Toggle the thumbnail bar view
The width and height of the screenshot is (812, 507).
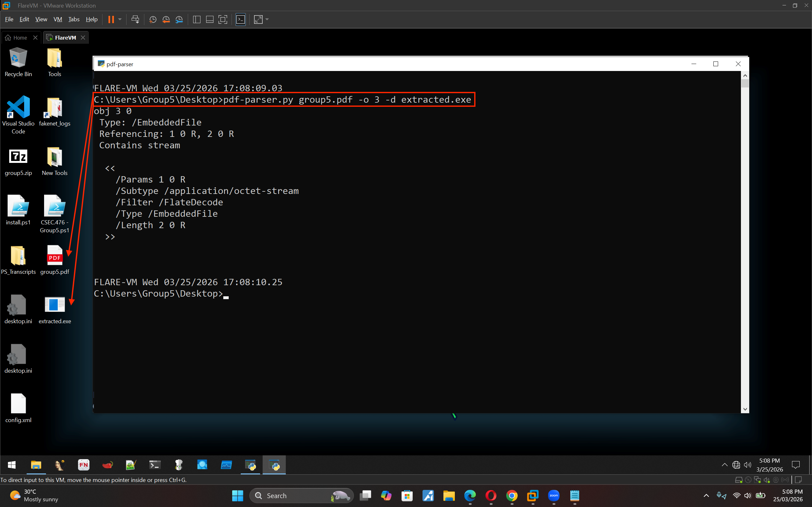click(x=210, y=19)
